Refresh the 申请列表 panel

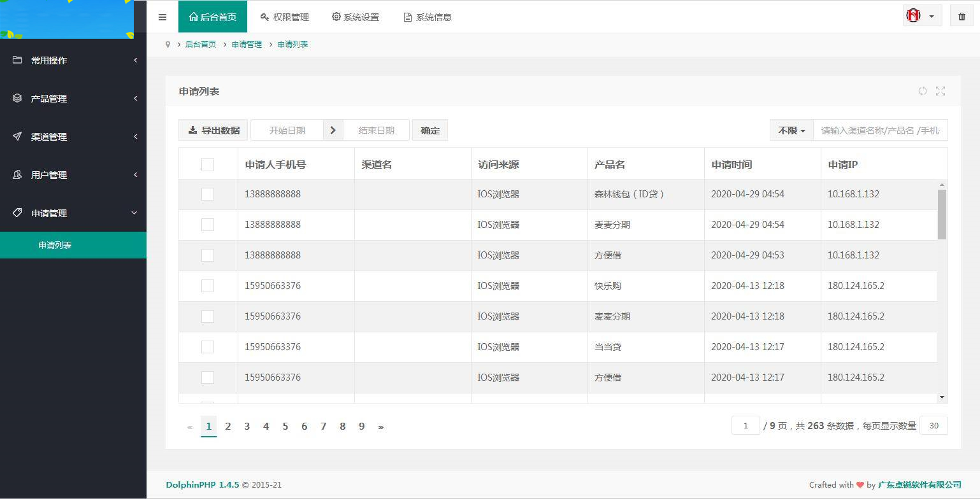point(922,91)
